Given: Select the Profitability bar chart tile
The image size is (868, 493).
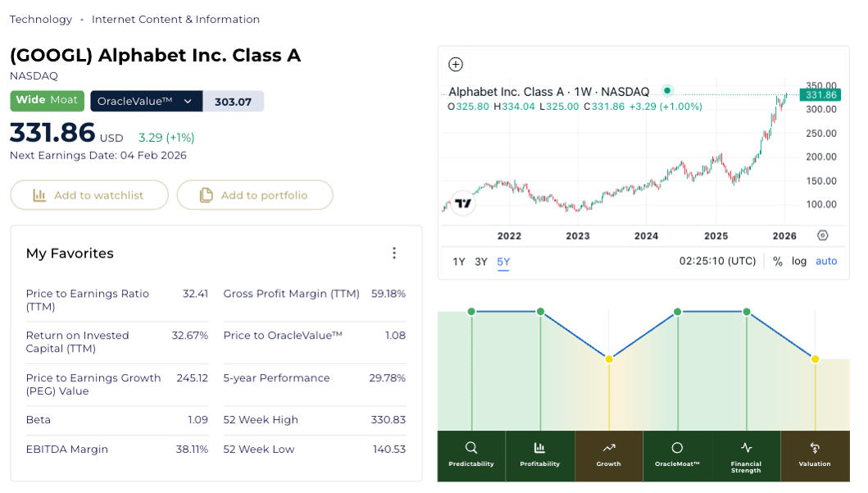Looking at the screenshot, I should coord(540,454).
